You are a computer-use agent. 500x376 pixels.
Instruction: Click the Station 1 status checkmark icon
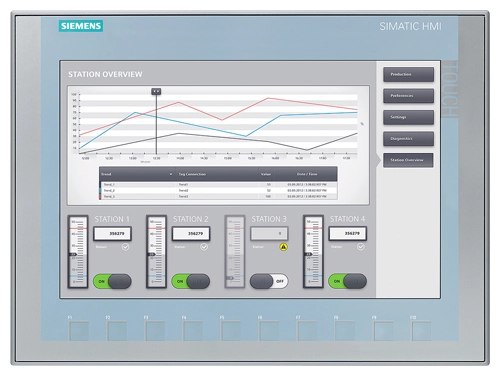coord(125,247)
